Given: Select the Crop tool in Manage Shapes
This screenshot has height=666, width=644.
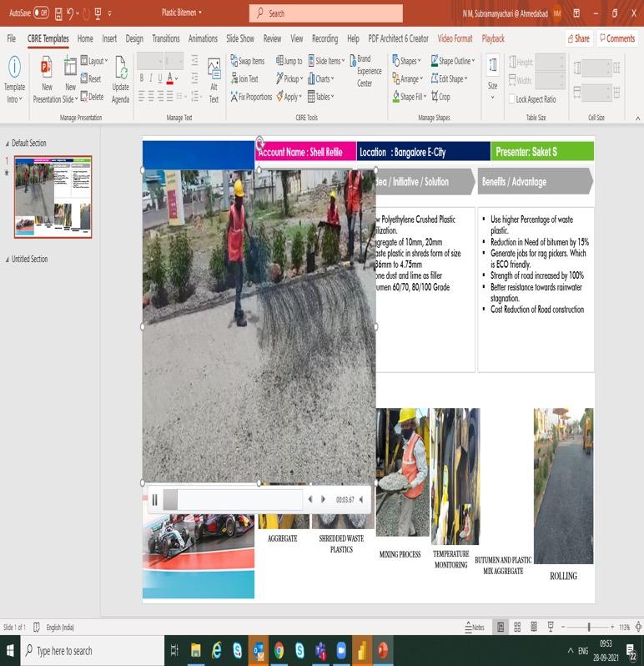Looking at the screenshot, I should tap(440, 97).
